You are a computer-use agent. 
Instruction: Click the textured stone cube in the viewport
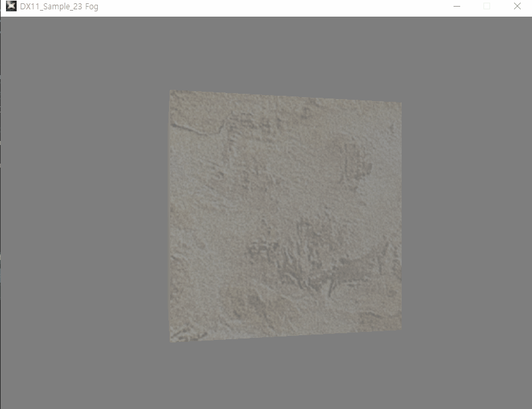click(x=285, y=216)
